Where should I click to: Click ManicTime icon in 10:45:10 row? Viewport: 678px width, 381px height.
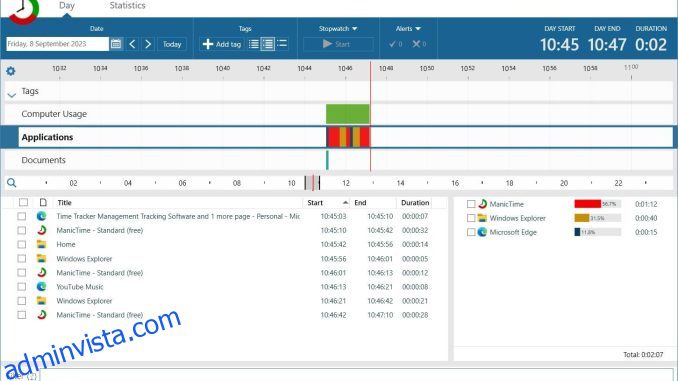tap(42, 230)
